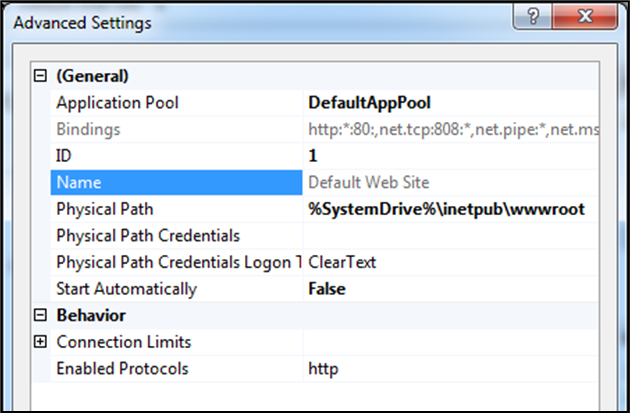Select the Start Automatically property
Screen dimensions: 630x413
click(x=176, y=288)
